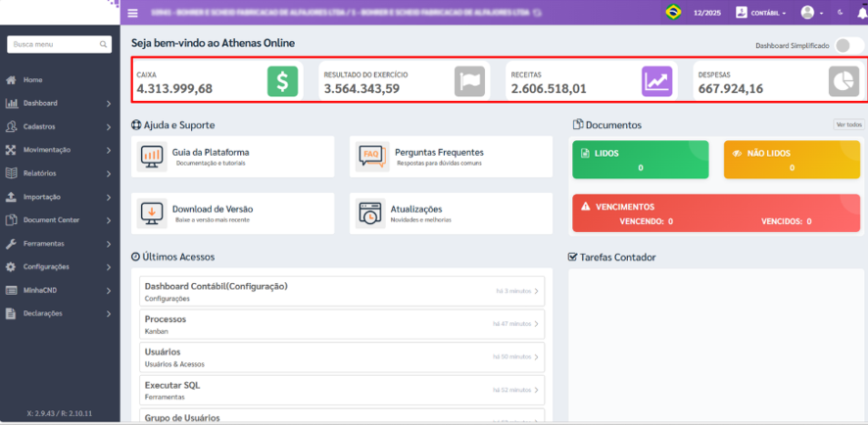Toggle the Dashboard Simplificado switch

click(x=848, y=46)
